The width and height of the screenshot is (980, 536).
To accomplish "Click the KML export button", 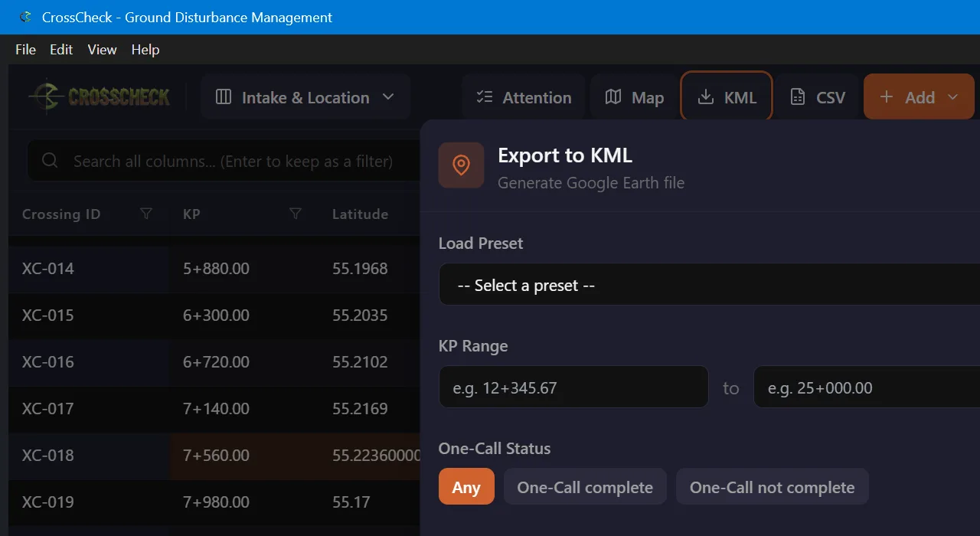I will [x=727, y=96].
